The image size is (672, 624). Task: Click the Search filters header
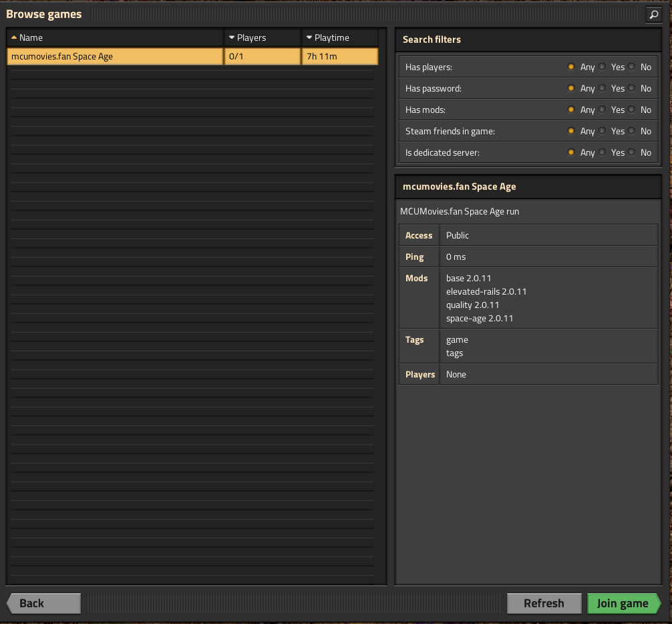[x=432, y=39]
